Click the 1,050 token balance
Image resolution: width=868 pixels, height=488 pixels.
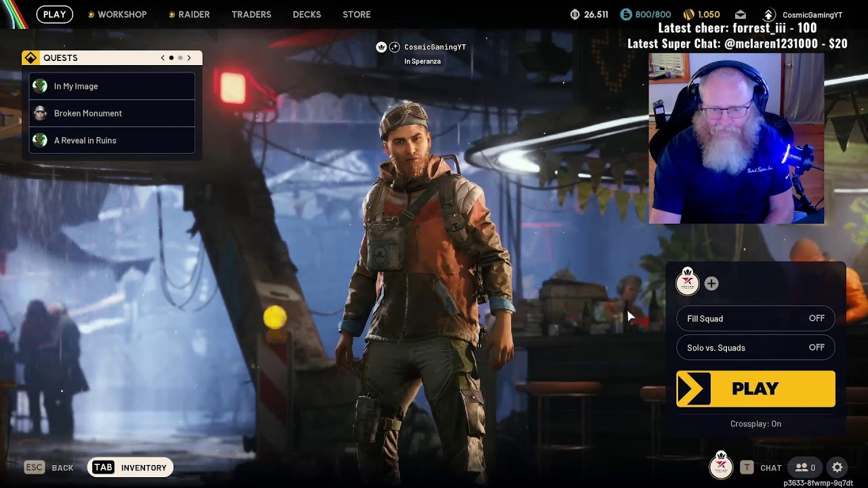click(x=709, y=15)
